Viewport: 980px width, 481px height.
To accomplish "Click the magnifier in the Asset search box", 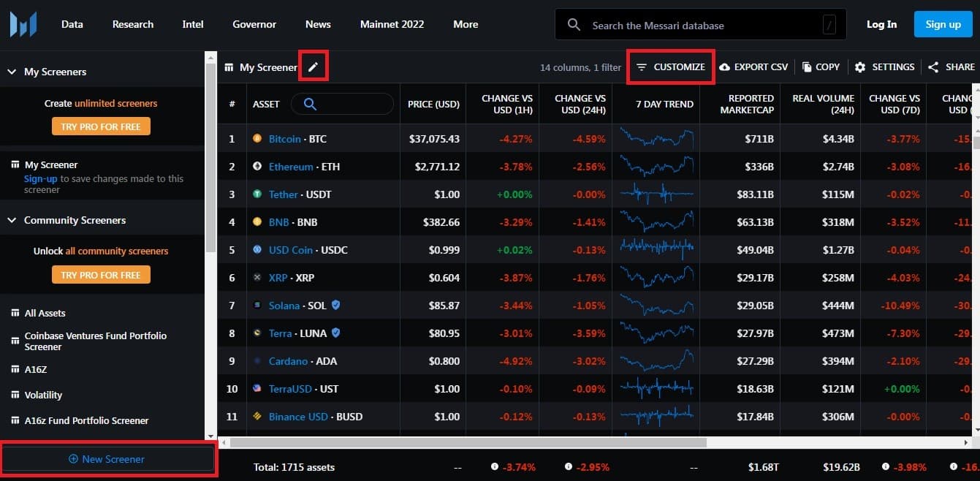I will (310, 104).
